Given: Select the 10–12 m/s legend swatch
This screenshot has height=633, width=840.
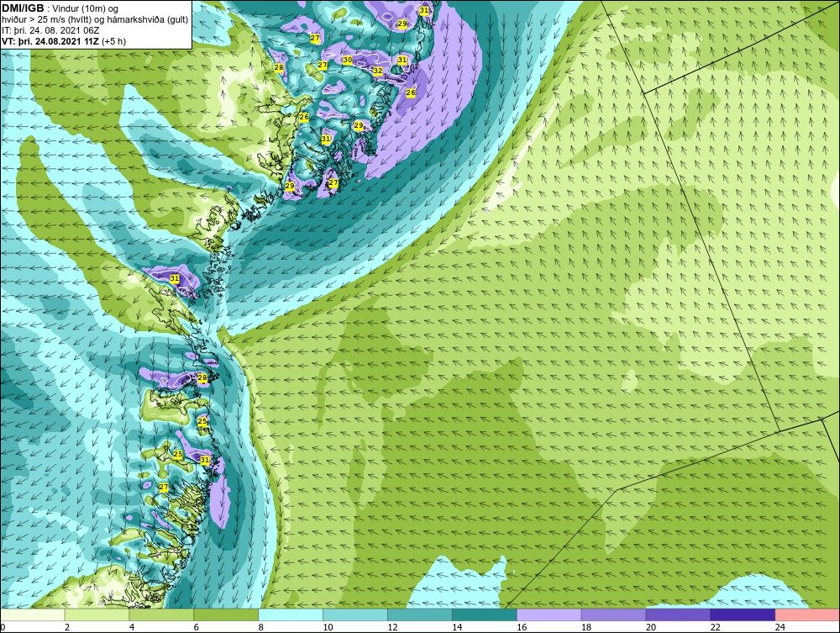Looking at the screenshot, I should pyautogui.click(x=355, y=615).
